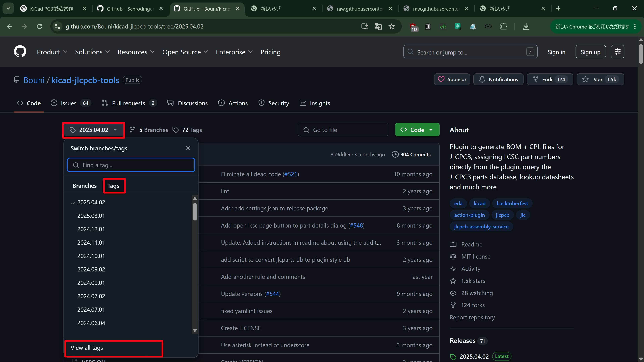The height and width of the screenshot is (362, 644).
Task: Expand the Solutions menu
Action: 92,52
